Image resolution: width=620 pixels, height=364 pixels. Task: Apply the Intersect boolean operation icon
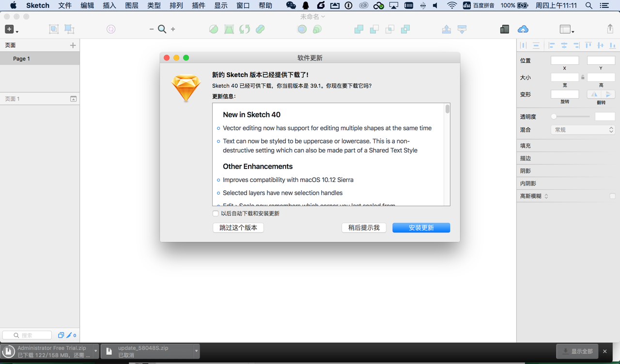[390, 30]
